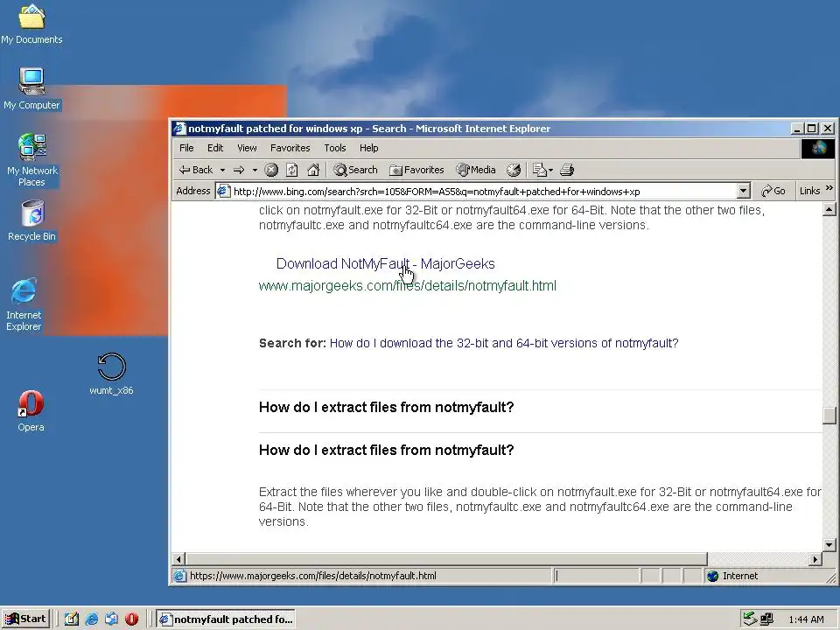Click the www.majorgeeks.com green URL link
Viewport: 840px width, 630px height.
407,285
